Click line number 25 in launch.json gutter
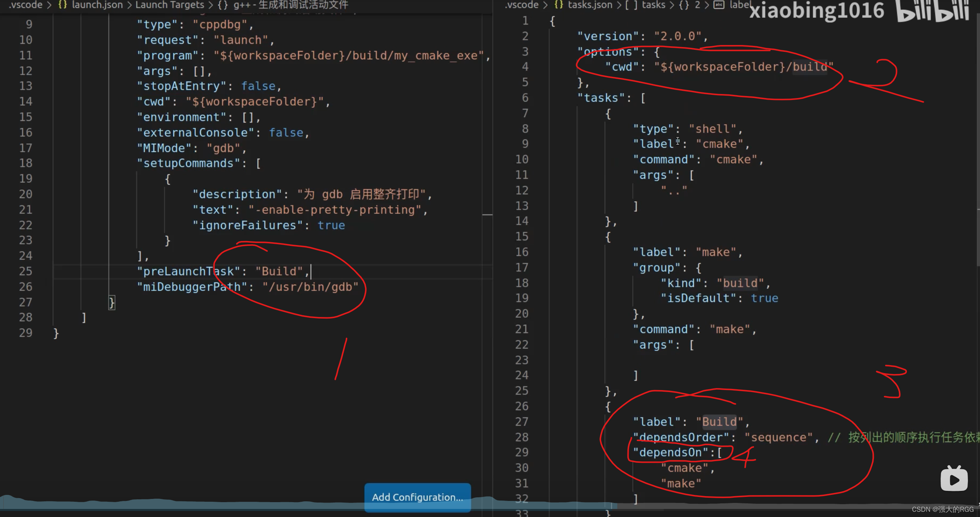Image resolution: width=980 pixels, height=517 pixels. click(25, 272)
